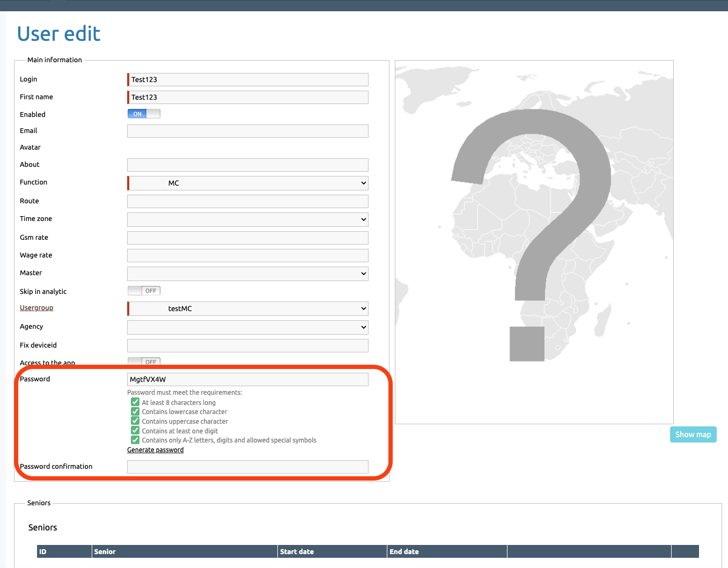Click the 'At least 8 characters' check icon

(x=135, y=402)
